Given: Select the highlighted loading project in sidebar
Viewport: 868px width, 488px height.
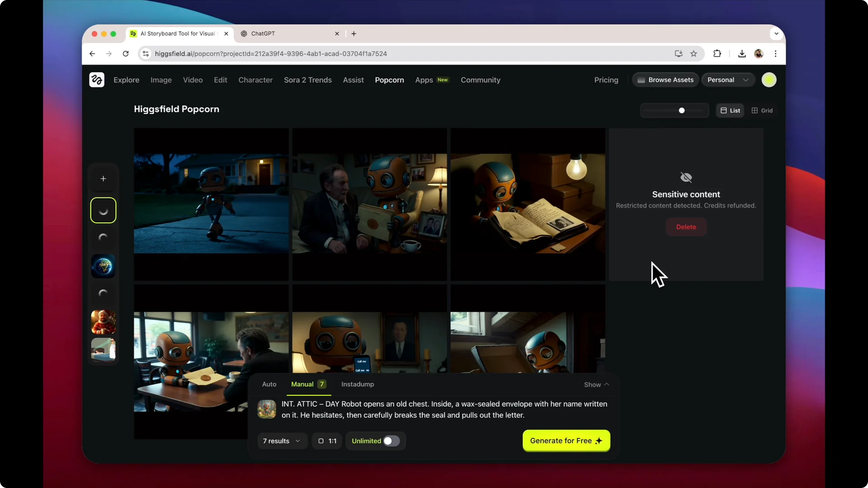Looking at the screenshot, I should coord(103,210).
